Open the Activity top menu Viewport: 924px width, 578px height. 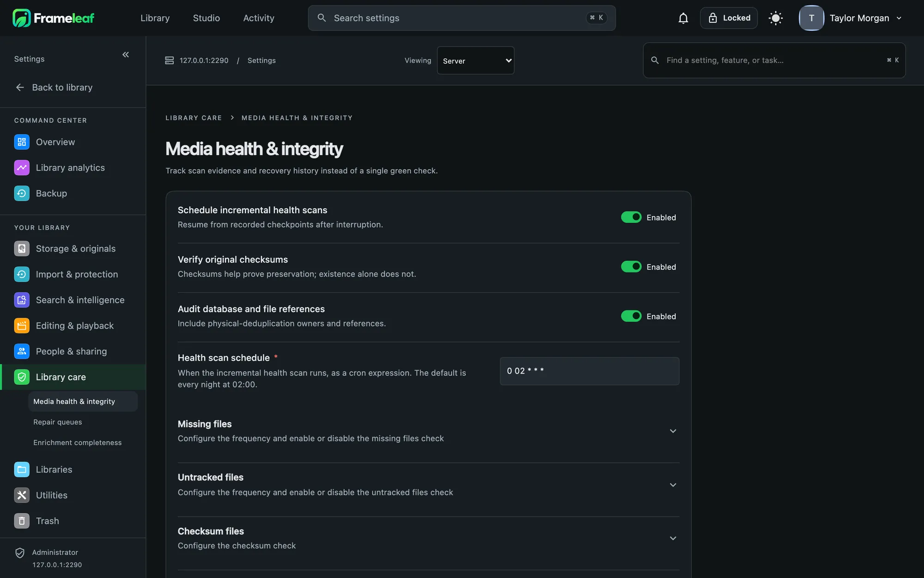pos(259,18)
